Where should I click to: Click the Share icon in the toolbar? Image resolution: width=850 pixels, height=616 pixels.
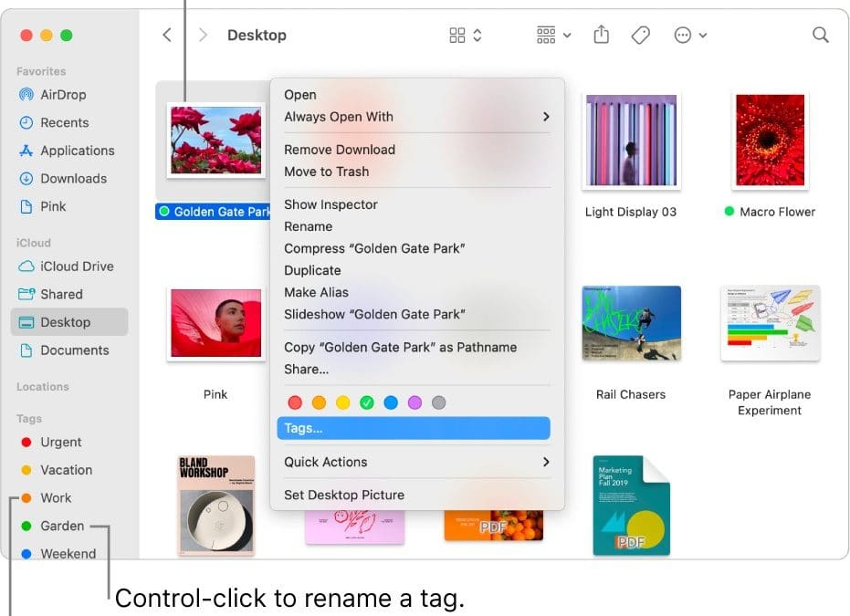[x=601, y=35]
